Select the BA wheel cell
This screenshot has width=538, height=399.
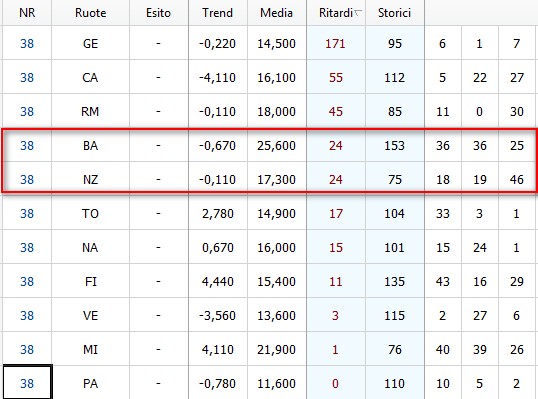point(91,145)
